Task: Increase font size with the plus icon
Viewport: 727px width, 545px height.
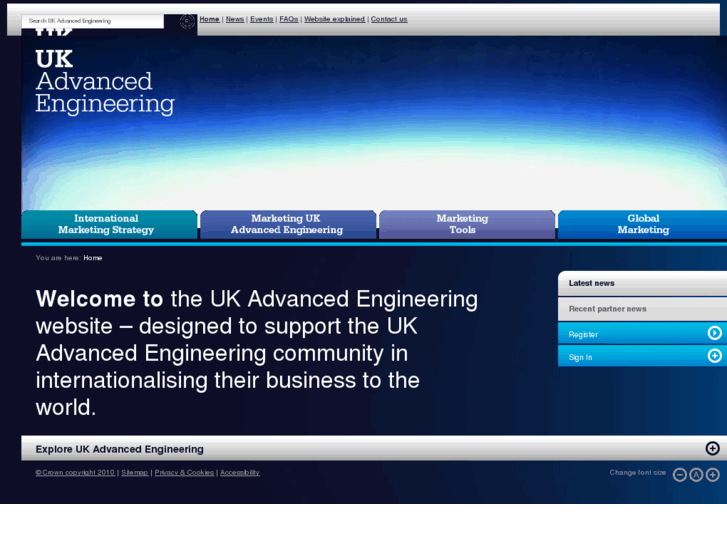Action: tap(713, 474)
